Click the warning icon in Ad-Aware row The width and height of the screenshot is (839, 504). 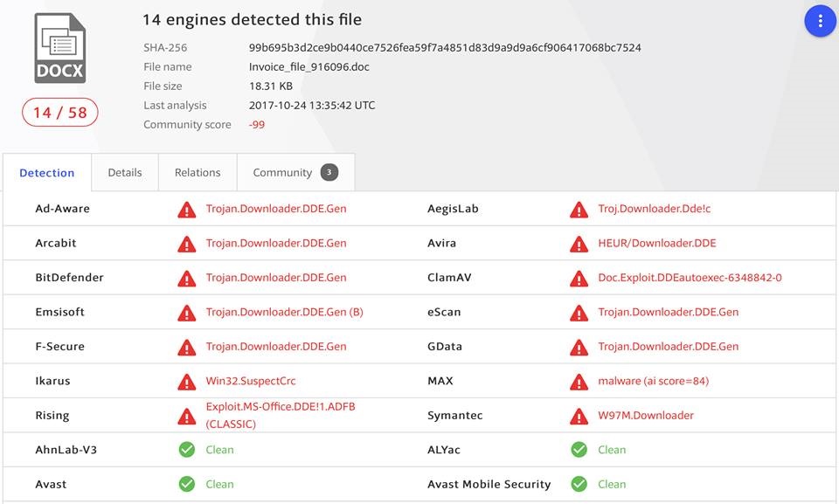coord(187,209)
